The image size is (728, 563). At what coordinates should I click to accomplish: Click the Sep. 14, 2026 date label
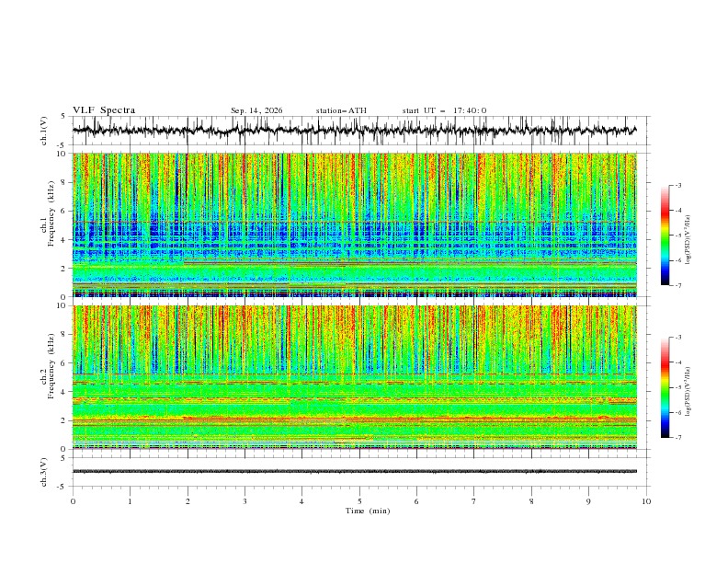pos(256,110)
